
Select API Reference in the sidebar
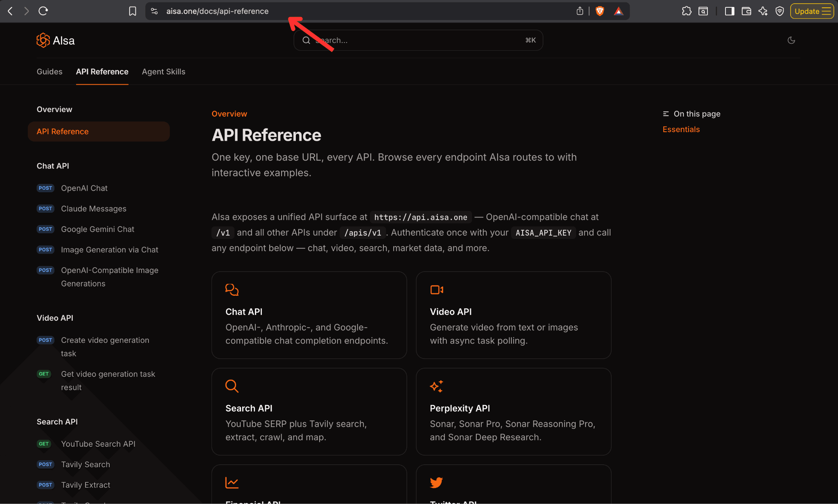point(99,131)
